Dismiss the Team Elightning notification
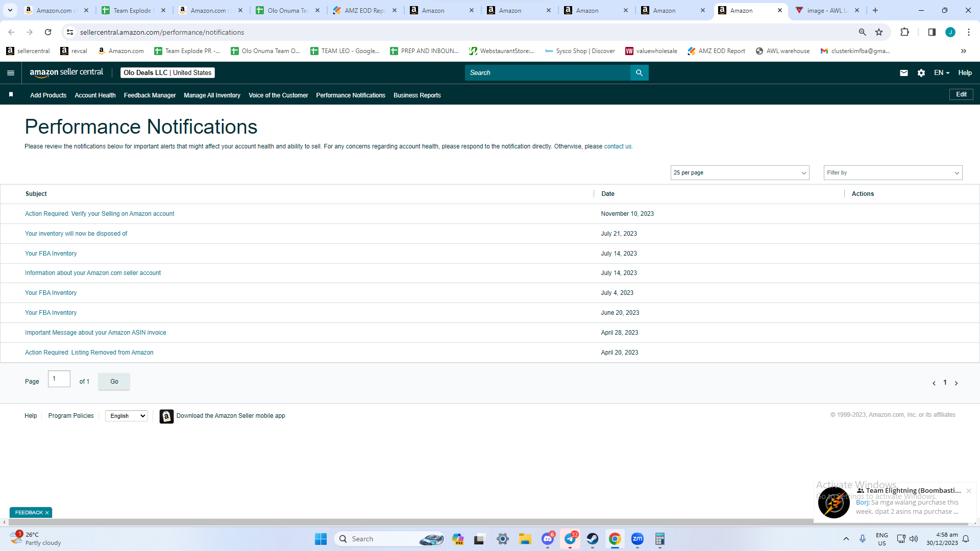Viewport: 980px width, 551px height. tap(969, 491)
